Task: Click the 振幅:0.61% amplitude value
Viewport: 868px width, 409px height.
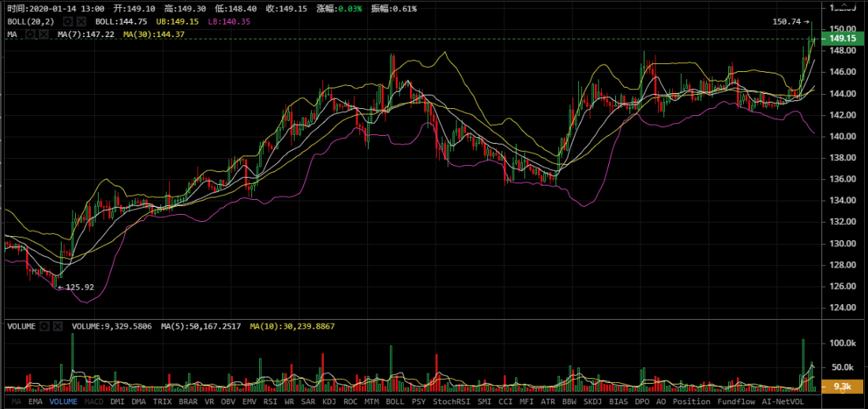Action: pyautogui.click(x=394, y=9)
